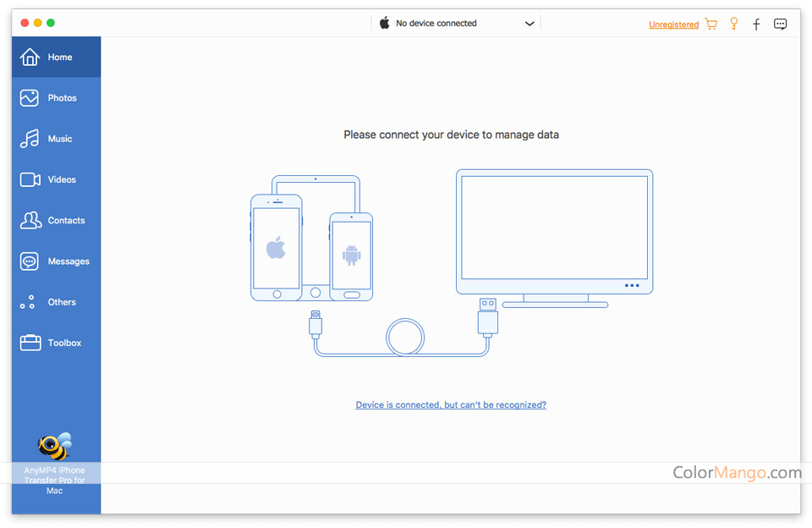Click the key register icon
The height and width of the screenshot is (528, 812).
tap(734, 24)
